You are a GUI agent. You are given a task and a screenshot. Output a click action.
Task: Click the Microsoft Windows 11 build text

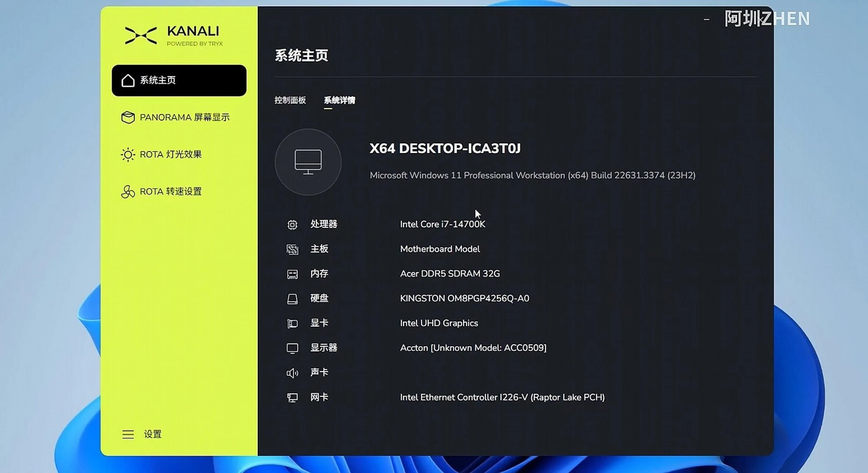click(x=533, y=175)
